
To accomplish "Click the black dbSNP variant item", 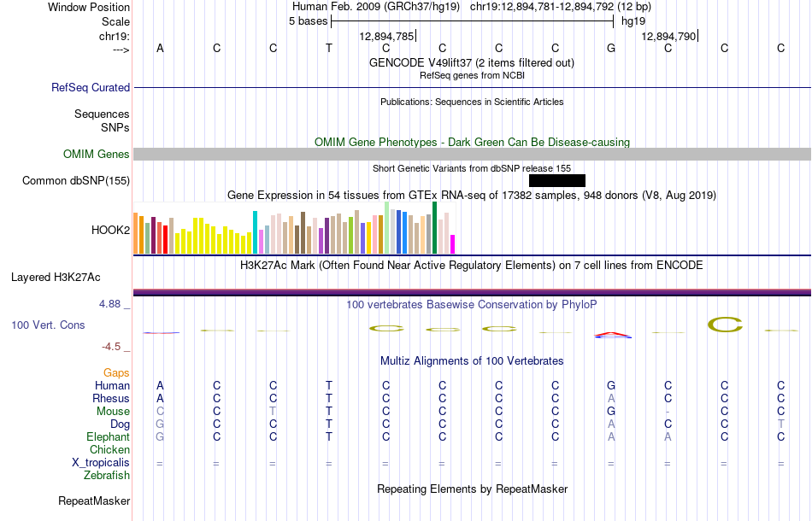I will click(x=557, y=180).
